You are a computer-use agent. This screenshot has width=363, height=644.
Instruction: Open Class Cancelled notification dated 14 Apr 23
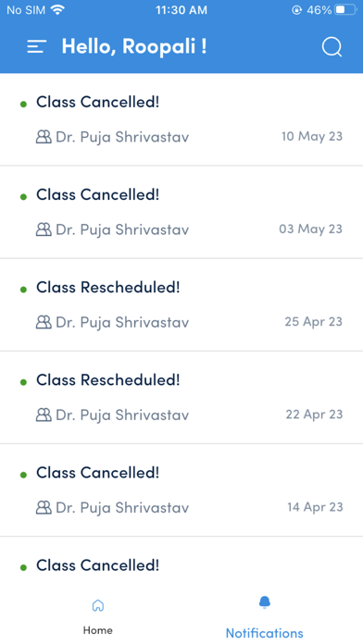[x=181, y=490]
